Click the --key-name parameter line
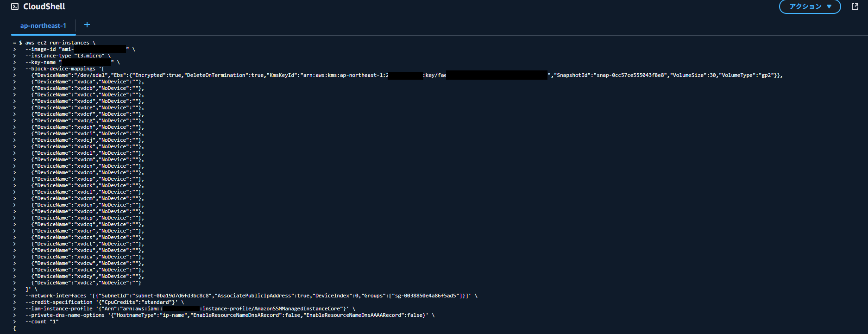868x334 pixels. (73, 62)
